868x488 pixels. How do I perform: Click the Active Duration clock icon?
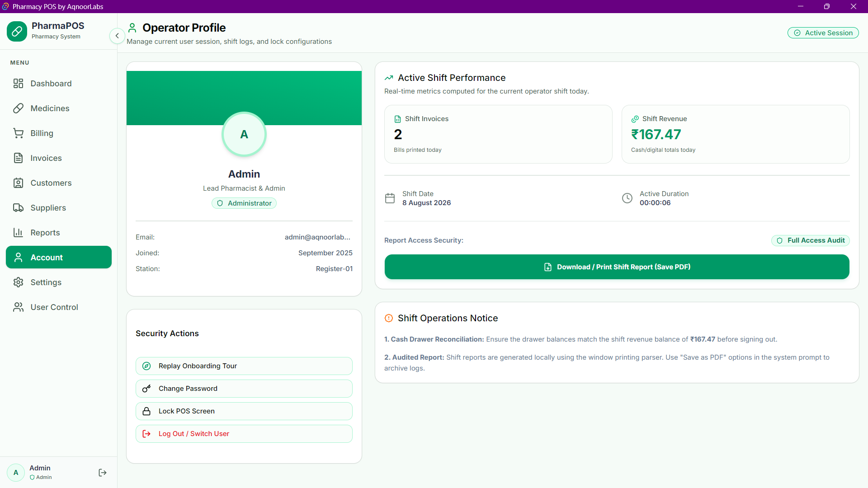(627, 198)
